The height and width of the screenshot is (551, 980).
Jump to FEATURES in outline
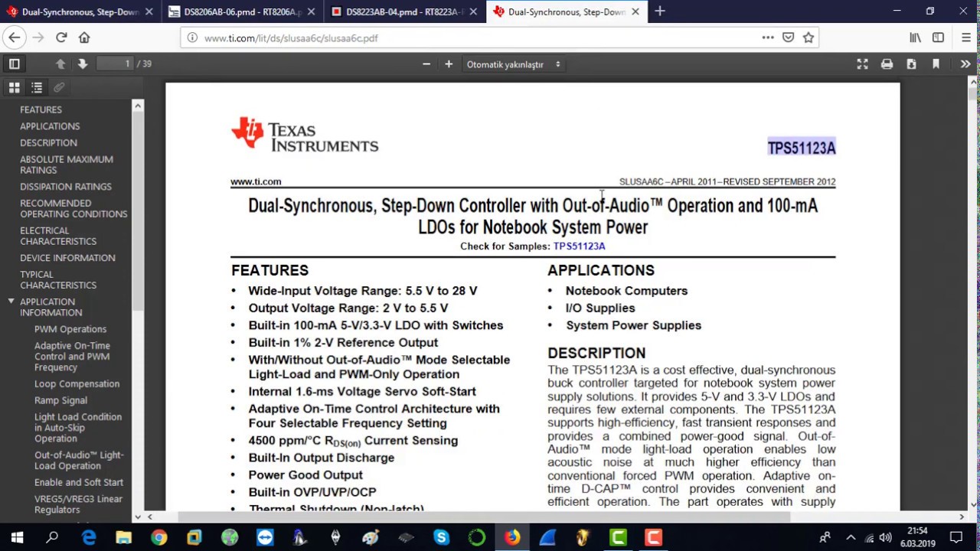tap(41, 110)
